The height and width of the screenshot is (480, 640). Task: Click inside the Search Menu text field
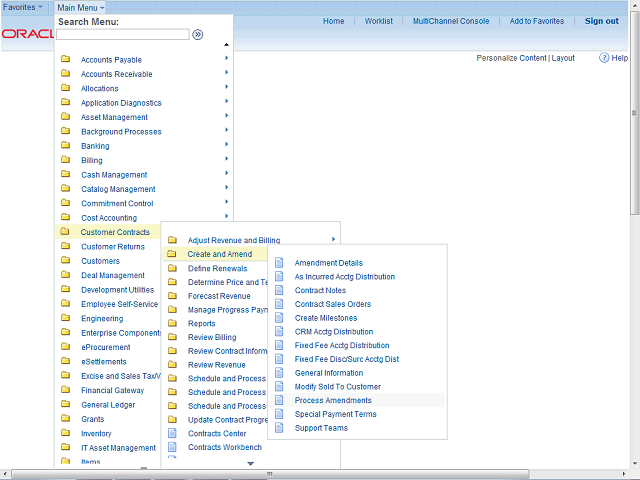pos(122,34)
